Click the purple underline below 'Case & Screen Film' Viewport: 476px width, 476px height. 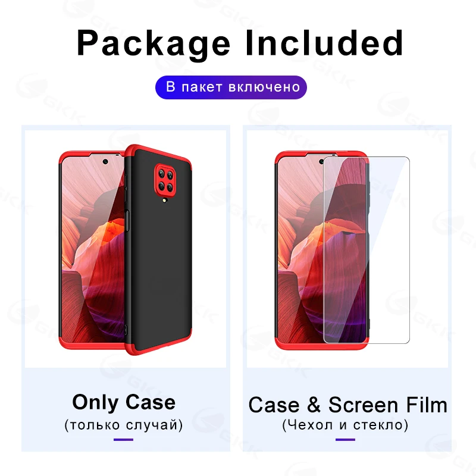pyautogui.click(x=345, y=440)
